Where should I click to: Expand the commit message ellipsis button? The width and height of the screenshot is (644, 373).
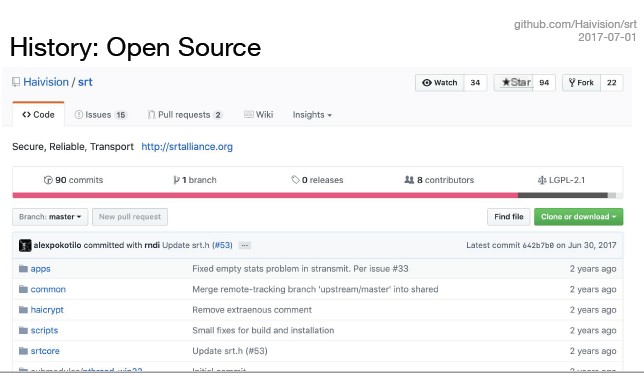pyautogui.click(x=245, y=245)
